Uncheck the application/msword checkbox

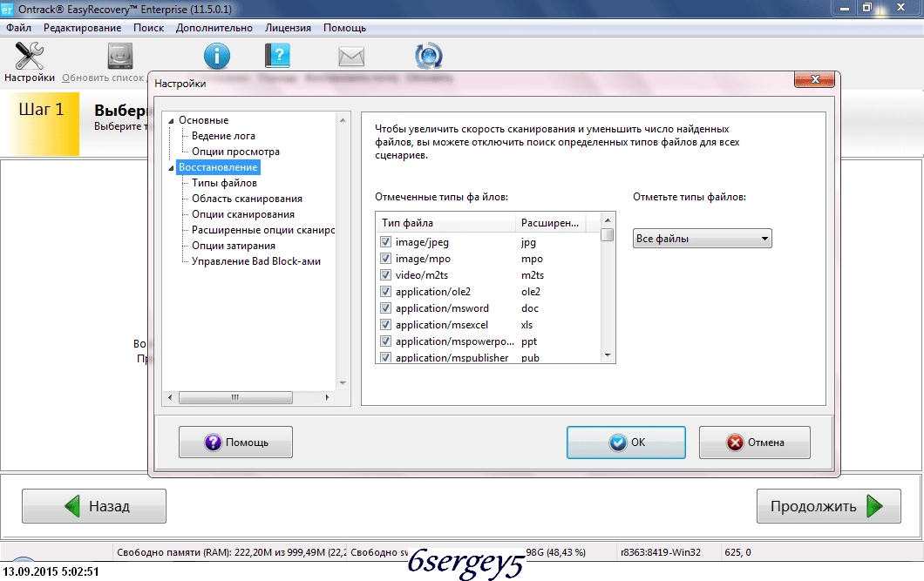(385, 307)
